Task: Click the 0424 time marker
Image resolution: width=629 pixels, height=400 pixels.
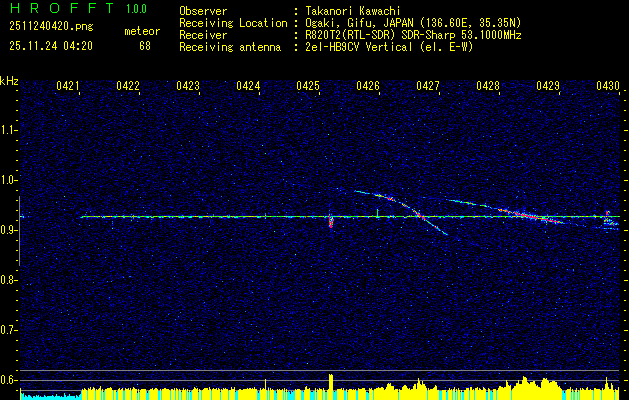Action: click(x=248, y=85)
